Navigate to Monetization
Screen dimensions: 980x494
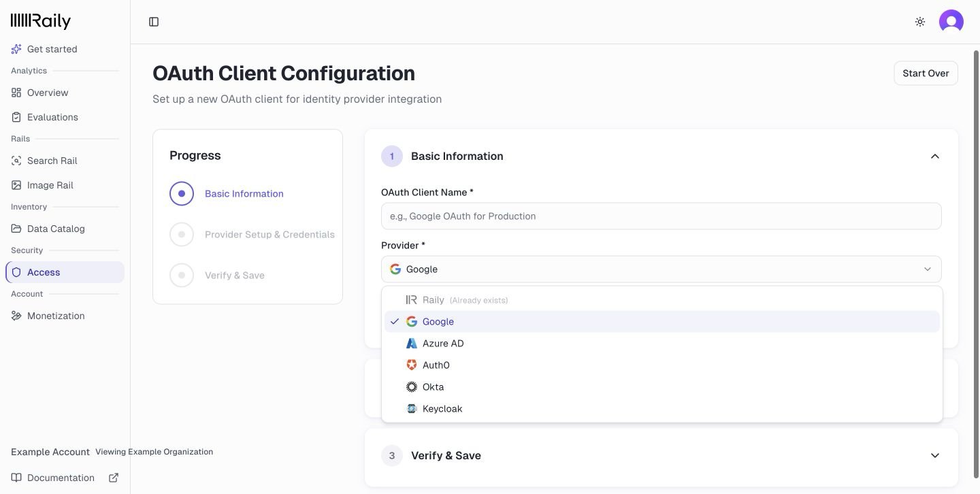click(65, 316)
